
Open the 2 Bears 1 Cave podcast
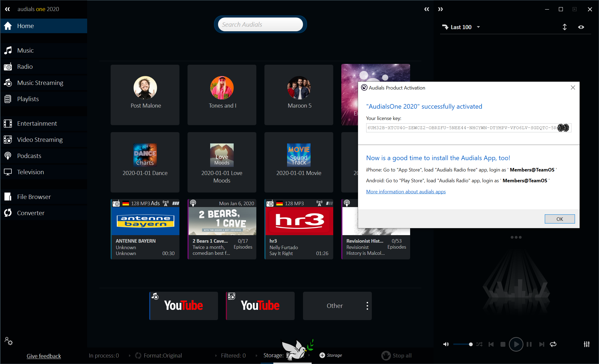click(x=222, y=229)
